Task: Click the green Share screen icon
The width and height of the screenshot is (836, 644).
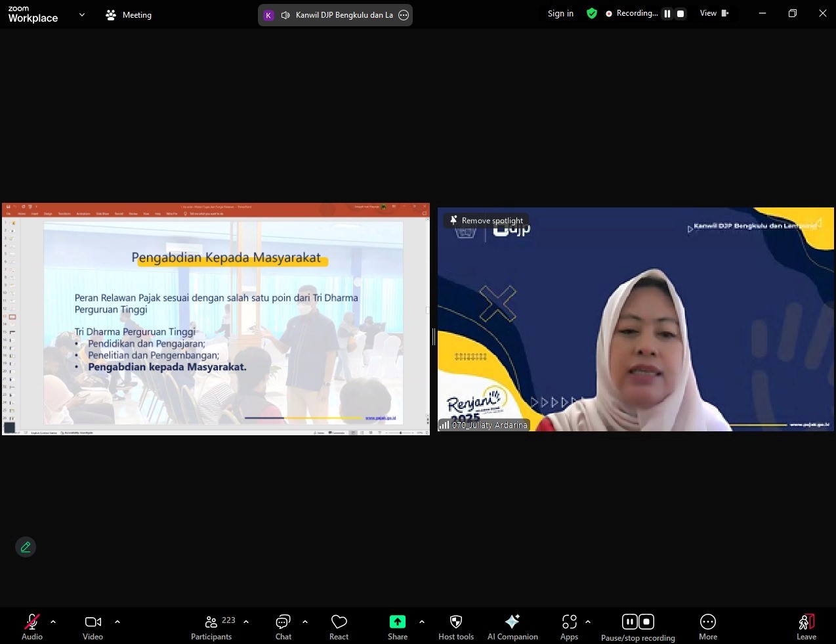Action: 397,622
